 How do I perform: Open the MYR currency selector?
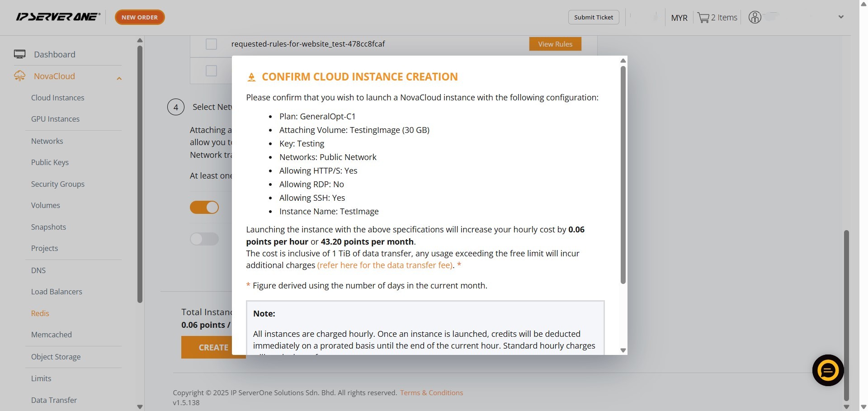(x=679, y=18)
